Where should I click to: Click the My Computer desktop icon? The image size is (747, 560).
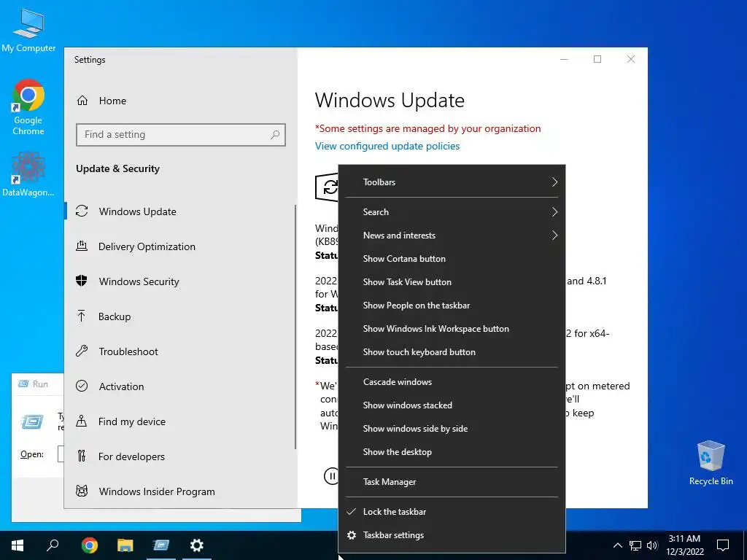click(28, 30)
